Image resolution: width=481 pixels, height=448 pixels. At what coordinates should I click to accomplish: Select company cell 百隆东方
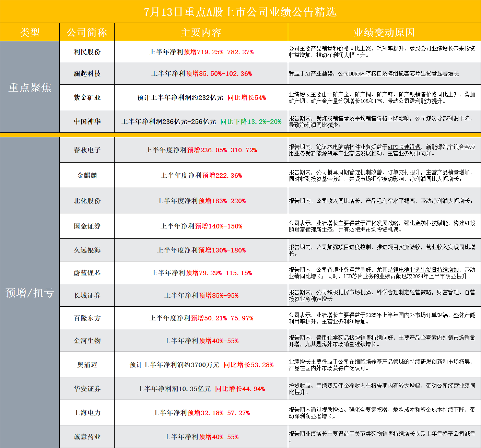pyautogui.click(x=87, y=318)
